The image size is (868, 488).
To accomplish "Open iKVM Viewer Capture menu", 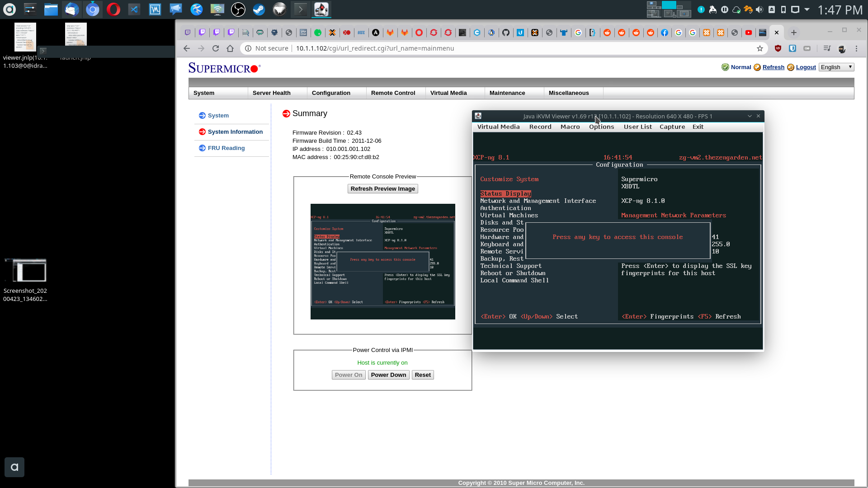I will pyautogui.click(x=672, y=127).
